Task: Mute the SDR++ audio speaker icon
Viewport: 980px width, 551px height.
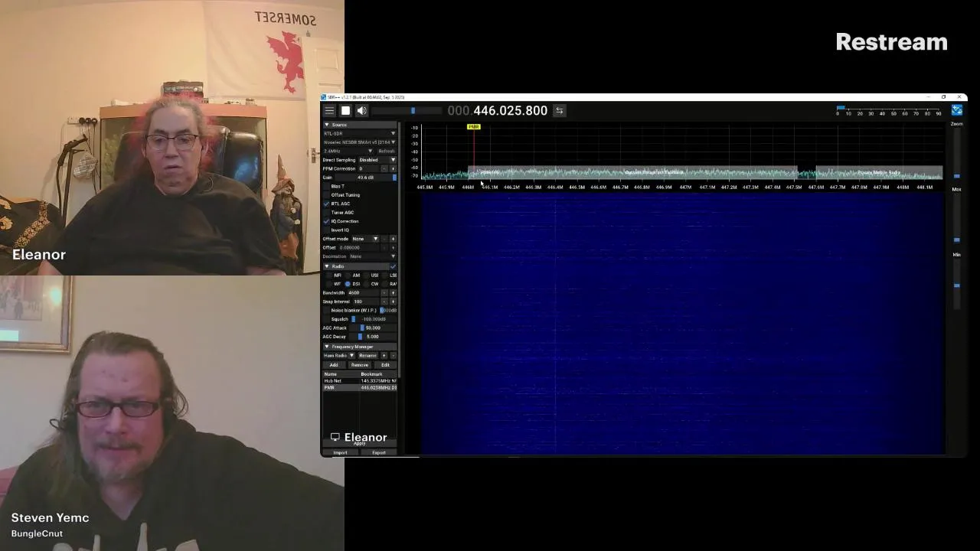Action: coord(361,111)
